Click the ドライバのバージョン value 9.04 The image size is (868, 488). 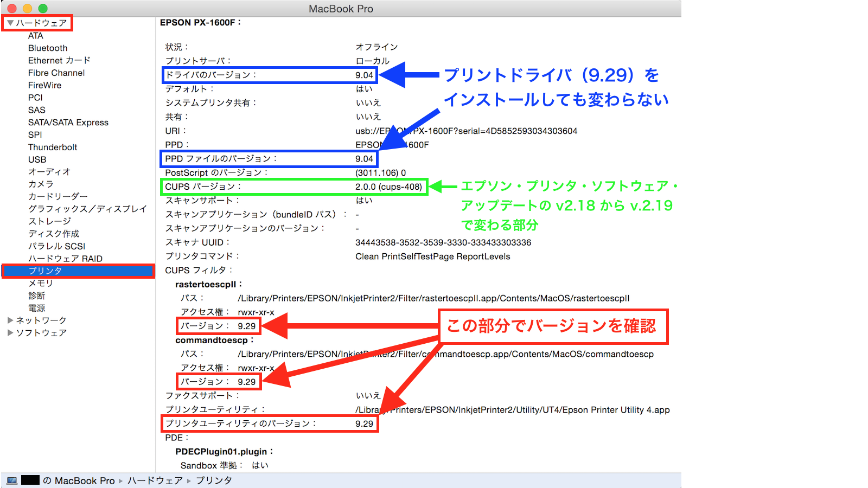click(365, 75)
